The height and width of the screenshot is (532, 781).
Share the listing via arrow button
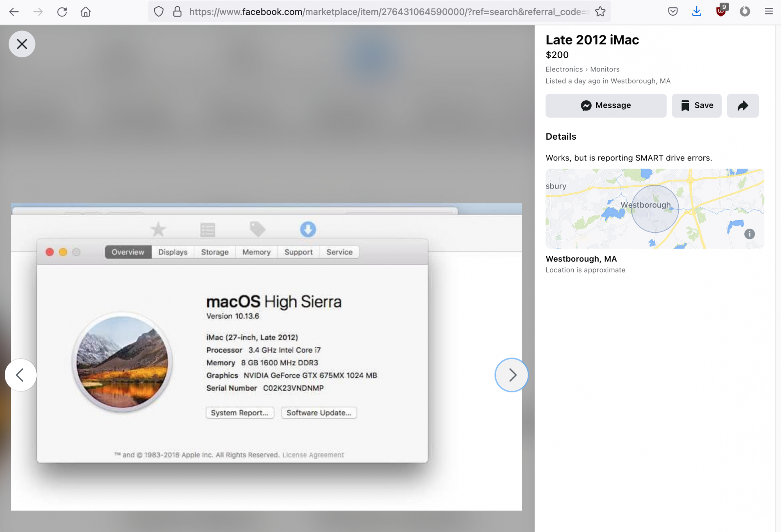[743, 105]
